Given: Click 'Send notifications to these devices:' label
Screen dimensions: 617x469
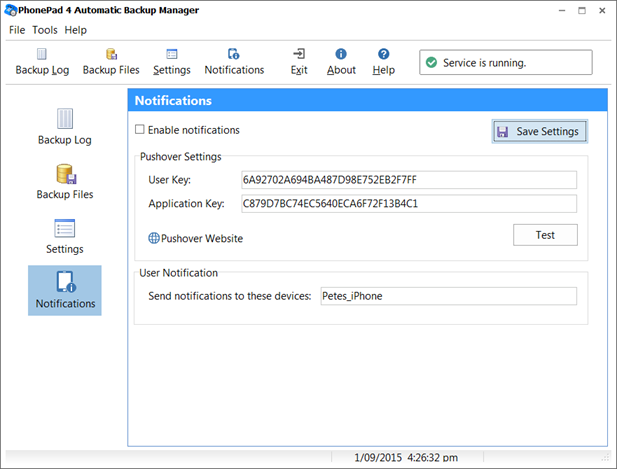Looking at the screenshot, I should [229, 296].
